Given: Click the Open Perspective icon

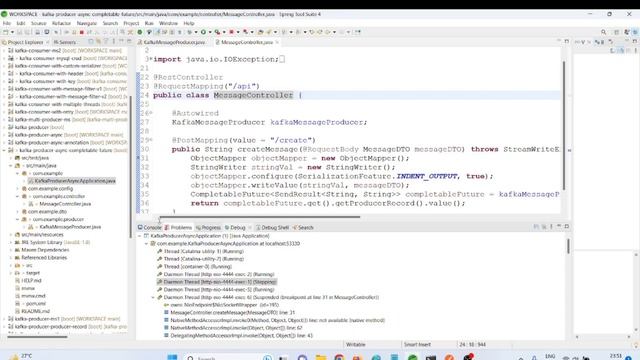Looking at the screenshot, I should 617,32.
